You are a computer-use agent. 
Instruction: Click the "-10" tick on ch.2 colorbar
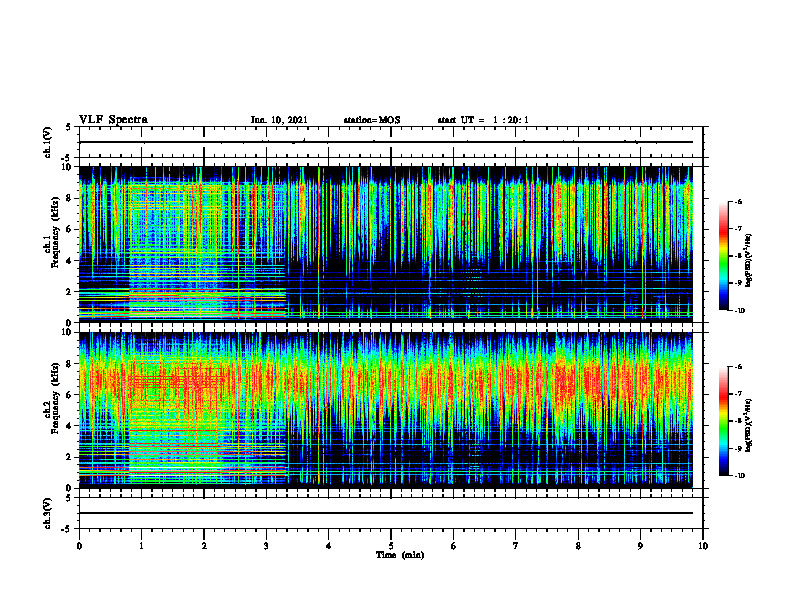pyautogui.click(x=739, y=476)
